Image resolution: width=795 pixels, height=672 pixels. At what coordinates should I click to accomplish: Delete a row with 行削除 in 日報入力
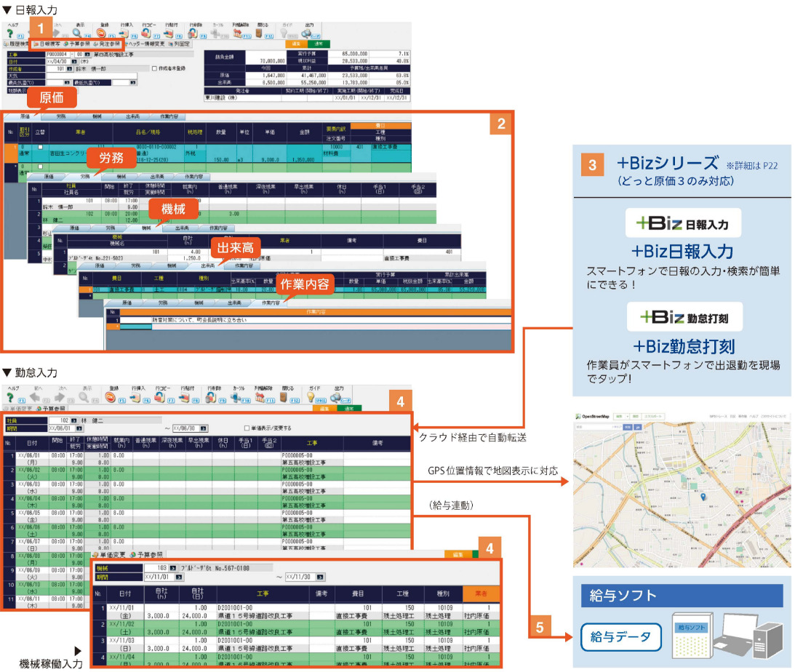(193, 33)
